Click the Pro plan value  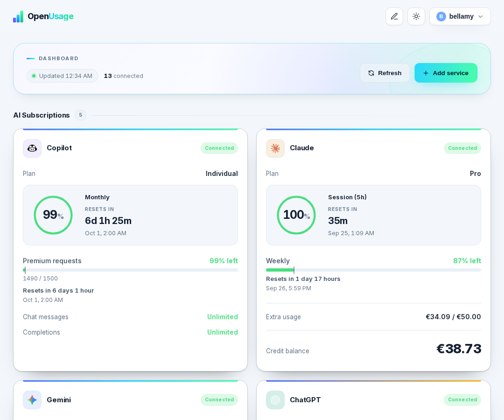pyautogui.click(x=476, y=174)
